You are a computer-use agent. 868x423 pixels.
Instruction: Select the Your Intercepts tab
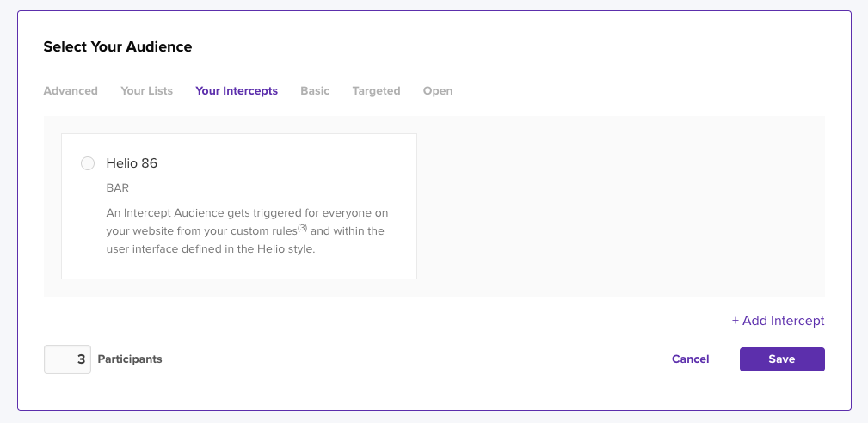tap(237, 90)
